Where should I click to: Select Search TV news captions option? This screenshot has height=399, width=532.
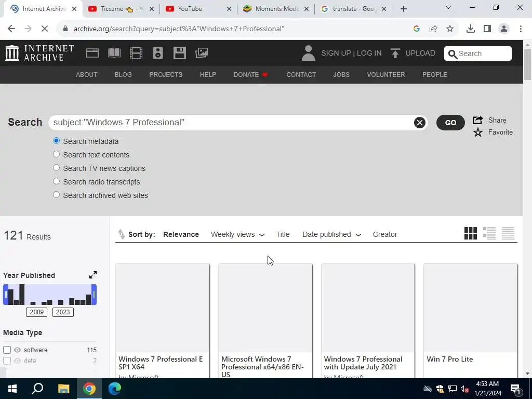click(56, 168)
